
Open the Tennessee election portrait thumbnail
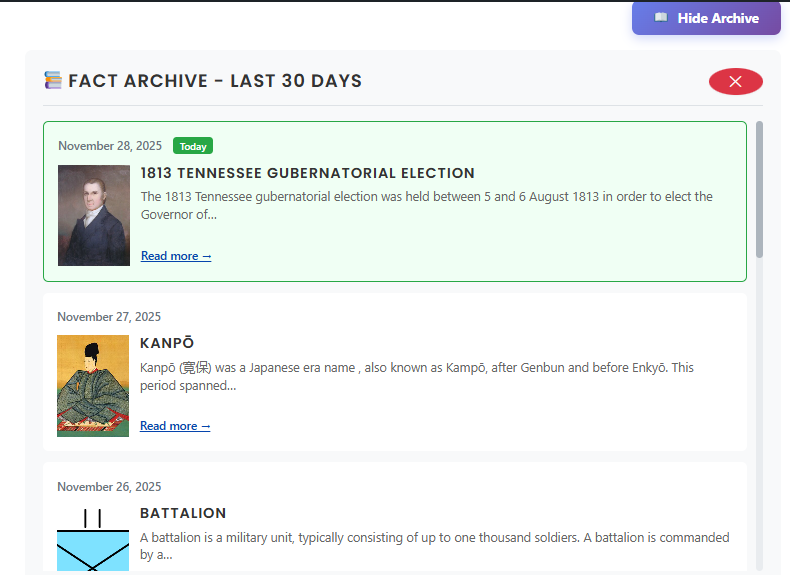click(94, 215)
